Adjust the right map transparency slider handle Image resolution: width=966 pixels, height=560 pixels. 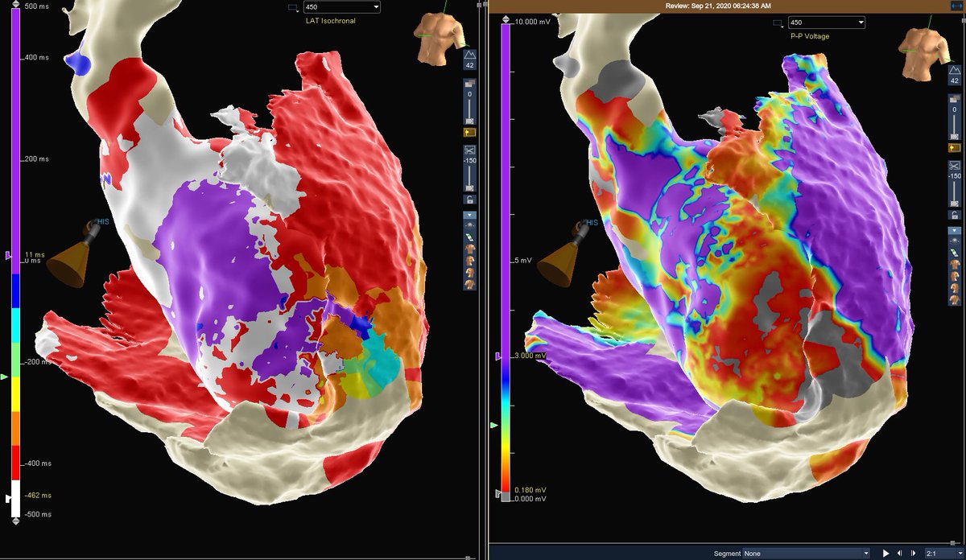tap(955, 137)
